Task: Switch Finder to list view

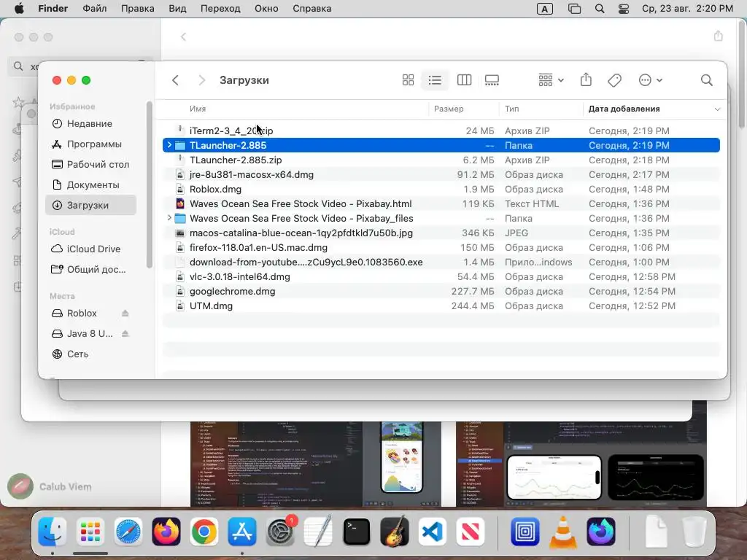Action: [x=435, y=80]
